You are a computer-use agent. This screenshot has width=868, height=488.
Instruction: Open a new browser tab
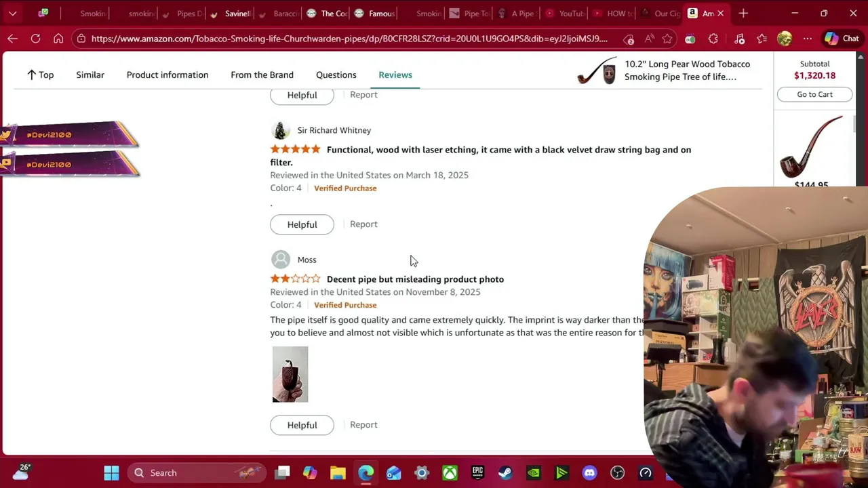click(x=743, y=13)
